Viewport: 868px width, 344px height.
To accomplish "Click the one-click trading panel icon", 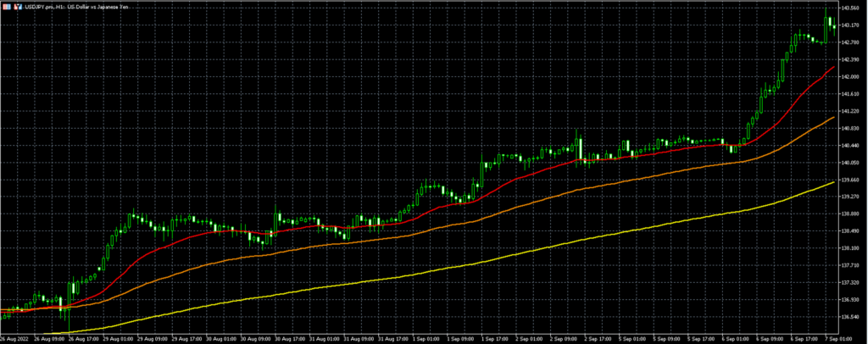I will click(5, 6).
